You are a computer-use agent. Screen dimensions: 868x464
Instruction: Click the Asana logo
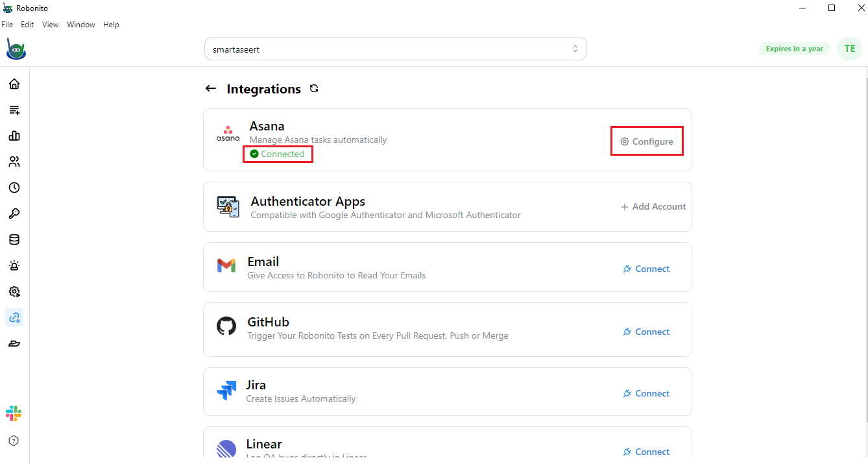click(x=228, y=134)
